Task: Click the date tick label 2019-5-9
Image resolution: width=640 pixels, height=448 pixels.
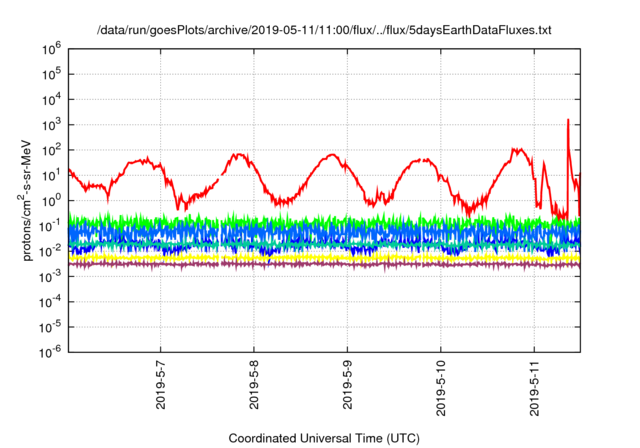Action: coord(347,384)
